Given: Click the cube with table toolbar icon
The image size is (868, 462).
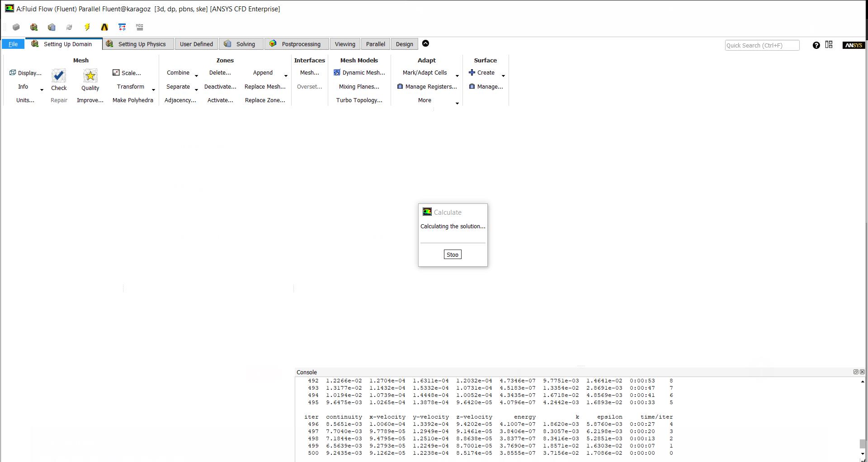Looking at the screenshot, I should click(x=52, y=27).
